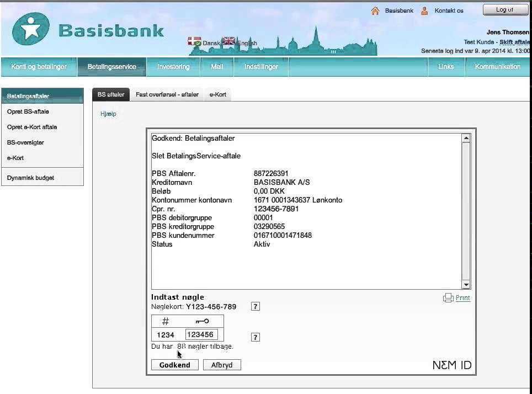Open Links menu

(x=446, y=67)
